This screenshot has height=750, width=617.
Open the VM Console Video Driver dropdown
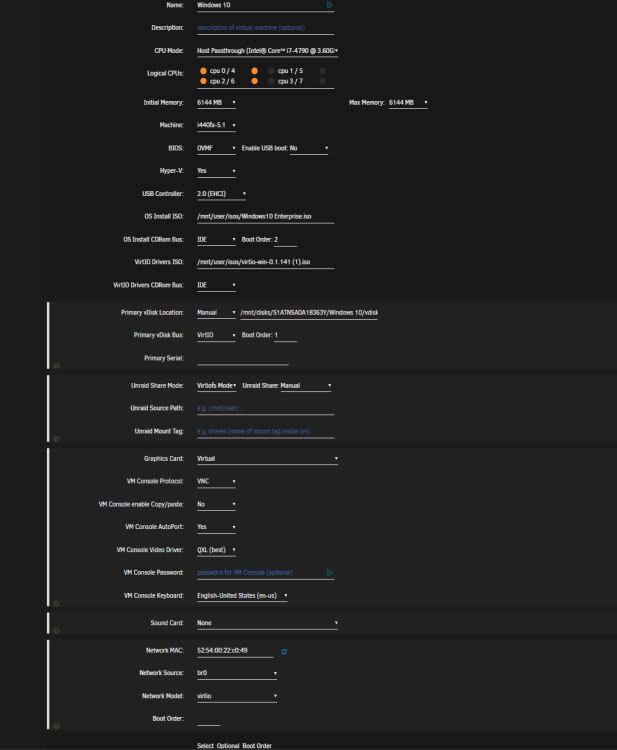[217, 550]
